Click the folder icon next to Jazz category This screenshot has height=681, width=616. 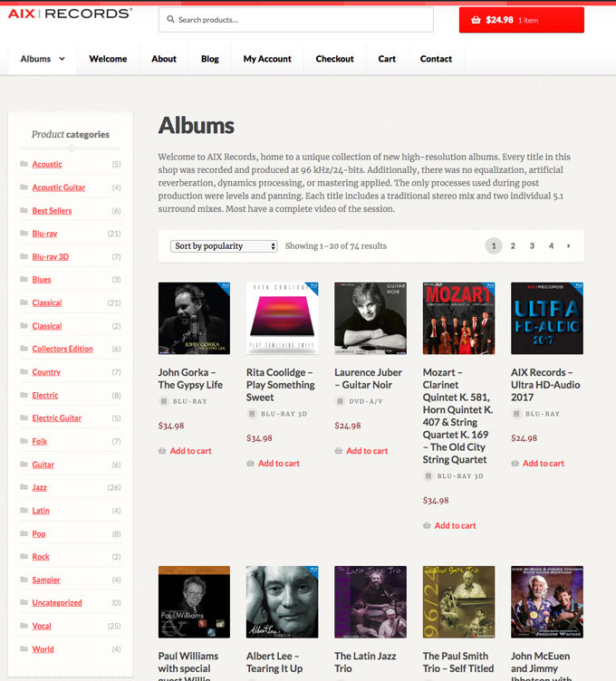click(x=24, y=487)
